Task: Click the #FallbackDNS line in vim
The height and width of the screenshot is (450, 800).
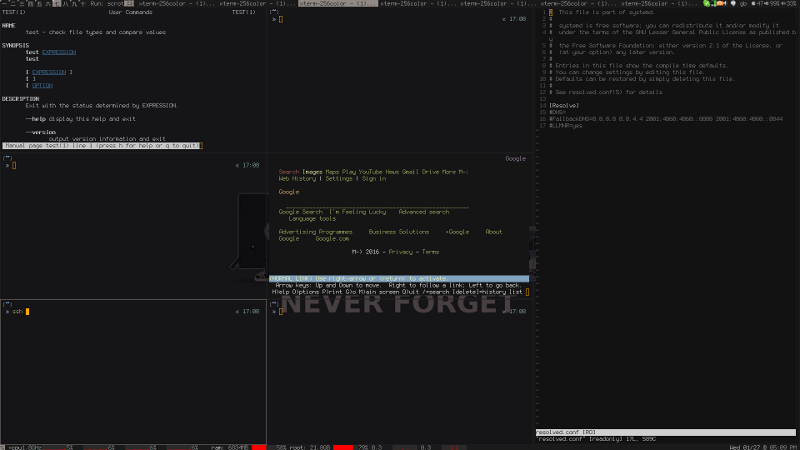Action: (666, 119)
